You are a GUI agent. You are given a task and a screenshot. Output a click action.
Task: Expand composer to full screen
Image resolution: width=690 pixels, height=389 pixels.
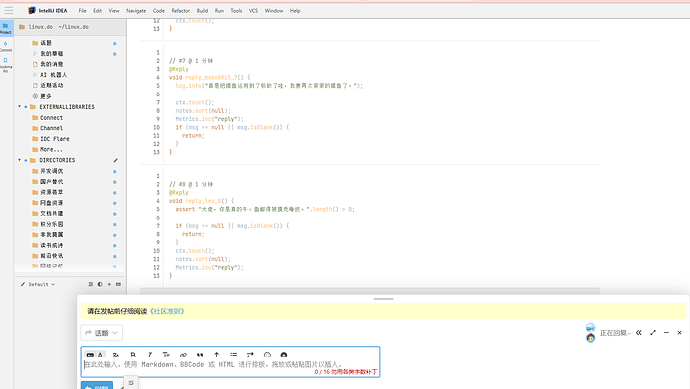pos(653,333)
